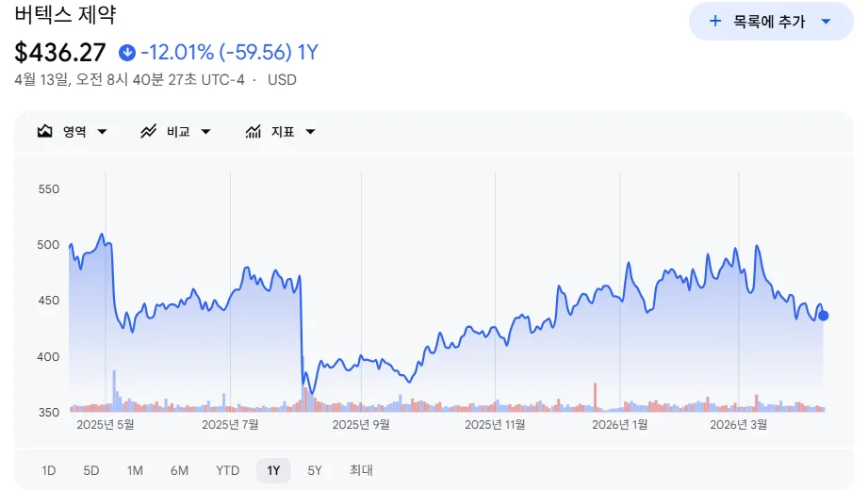Click the blue down-arrow price change icon
The width and height of the screenshot is (868, 490).
point(127,53)
